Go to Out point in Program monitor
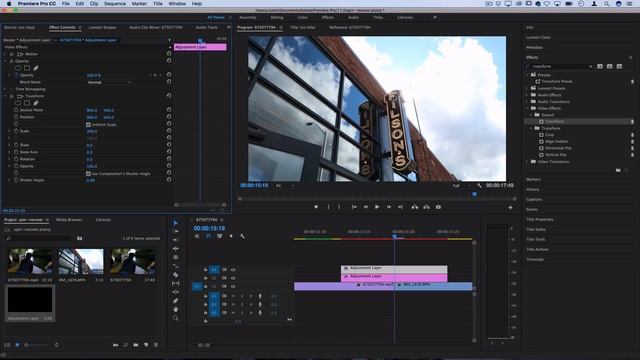 point(400,207)
